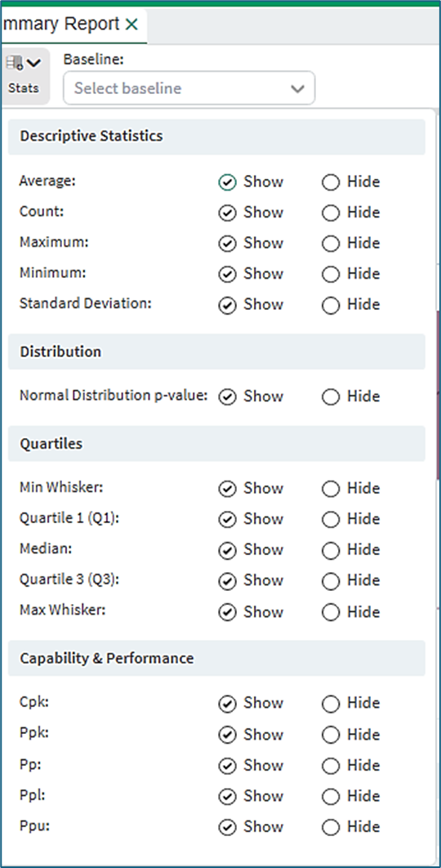Click the Capability & Performance header
The image size is (441, 868).
click(x=216, y=658)
